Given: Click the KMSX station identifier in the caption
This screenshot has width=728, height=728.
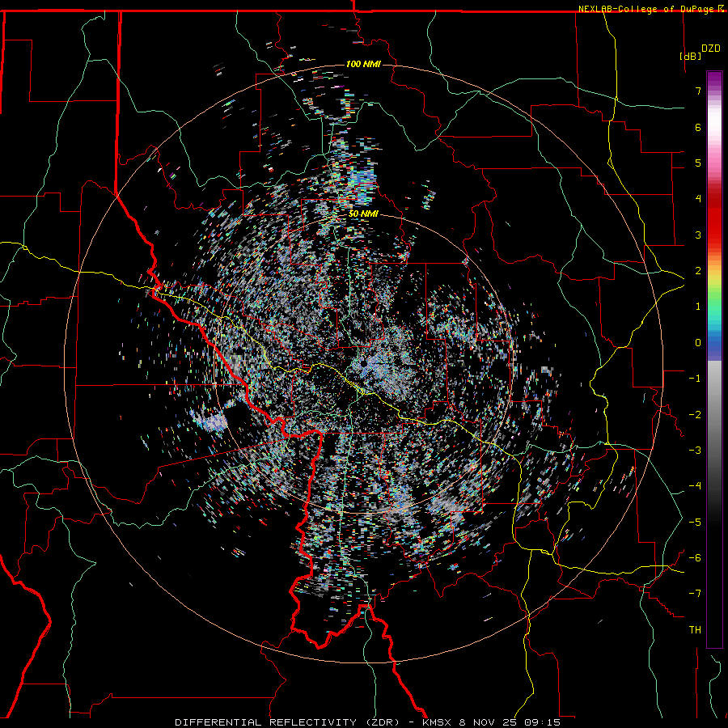Looking at the screenshot, I should [x=438, y=722].
